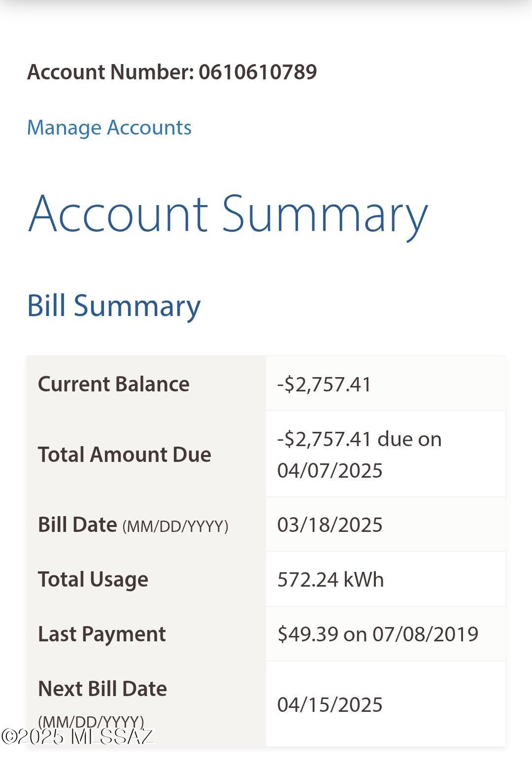Click the account number digits 0610610789
532x771 pixels.
click(258, 72)
